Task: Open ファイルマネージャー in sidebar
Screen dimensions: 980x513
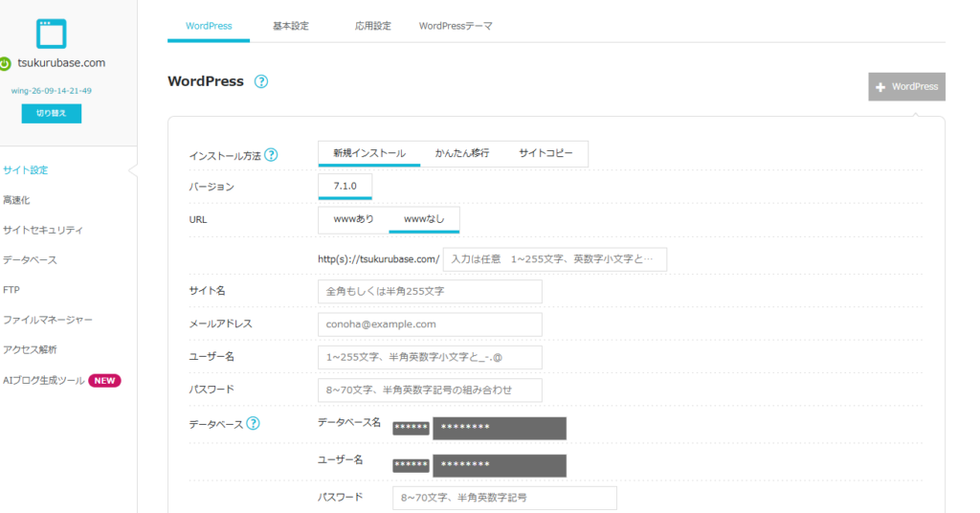Action: pyautogui.click(x=48, y=320)
